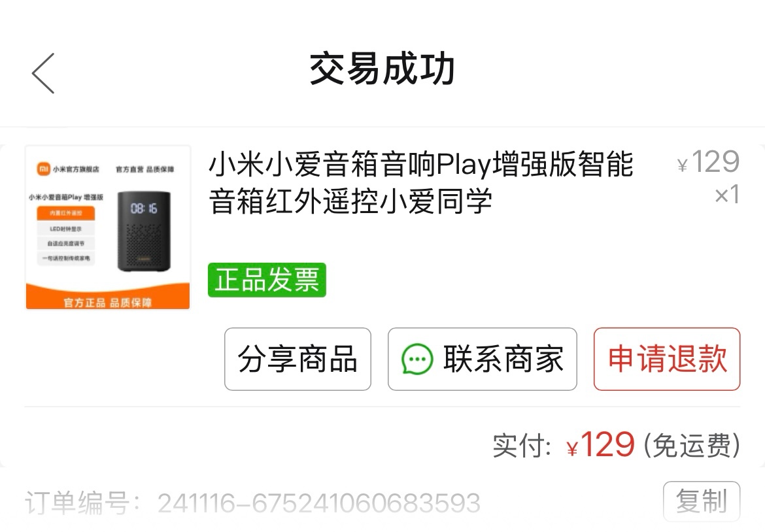The height and width of the screenshot is (532, 765).
Task: Click the 交易成功 page title
Action: pyautogui.click(x=382, y=69)
